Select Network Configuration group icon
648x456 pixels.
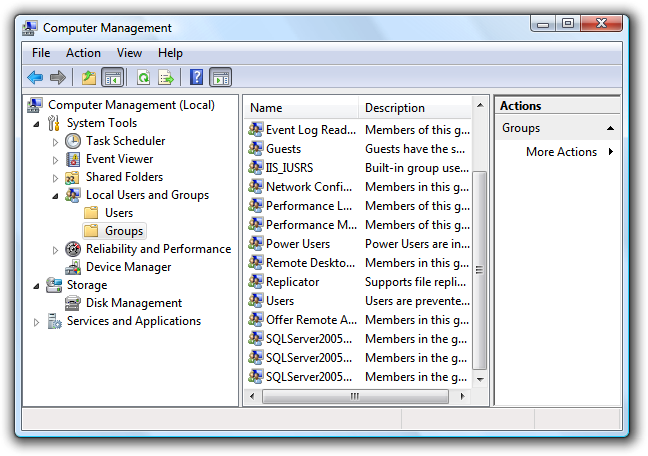[x=256, y=186]
